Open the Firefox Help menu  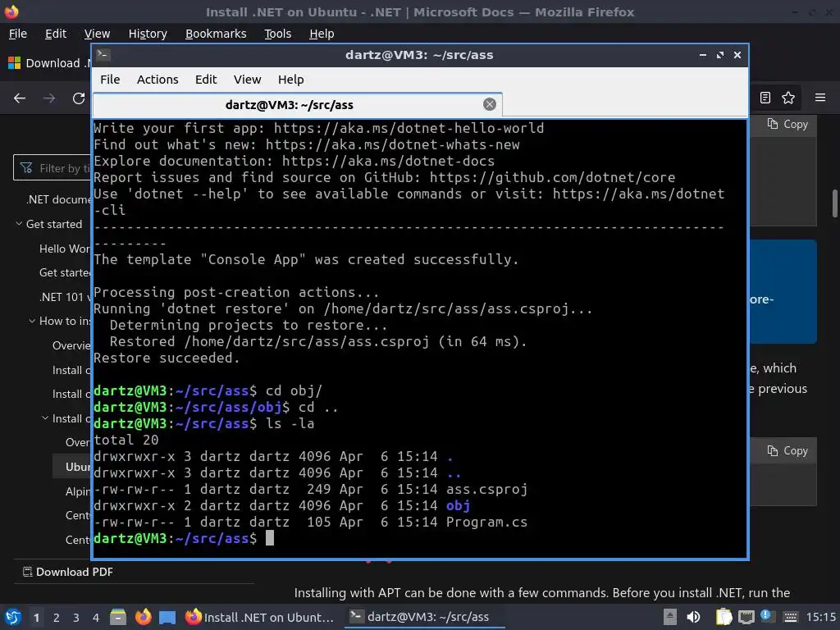tap(322, 34)
